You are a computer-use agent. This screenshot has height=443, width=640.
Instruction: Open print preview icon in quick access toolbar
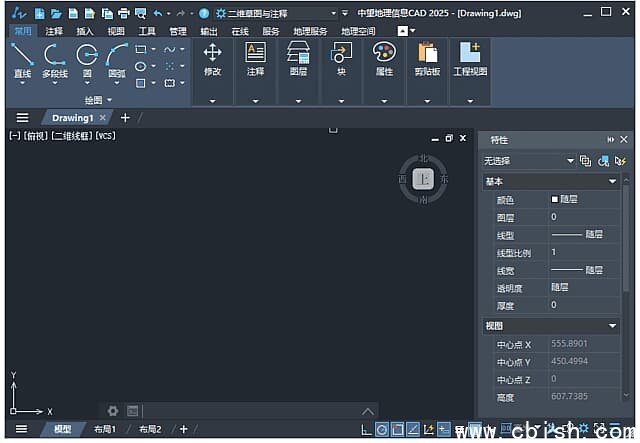point(140,13)
